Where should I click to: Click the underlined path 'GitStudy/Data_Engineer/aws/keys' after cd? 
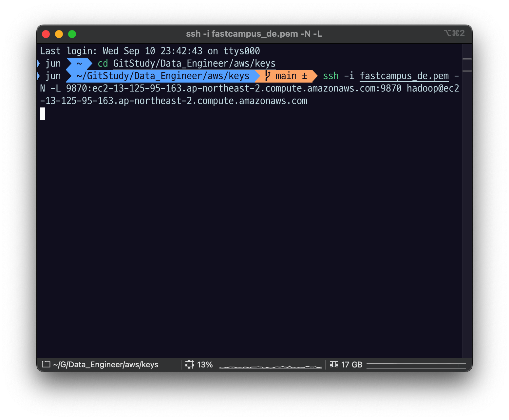tap(194, 64)
